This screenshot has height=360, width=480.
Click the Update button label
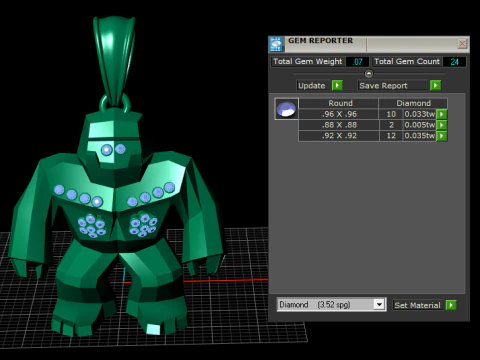click(312, 86)
